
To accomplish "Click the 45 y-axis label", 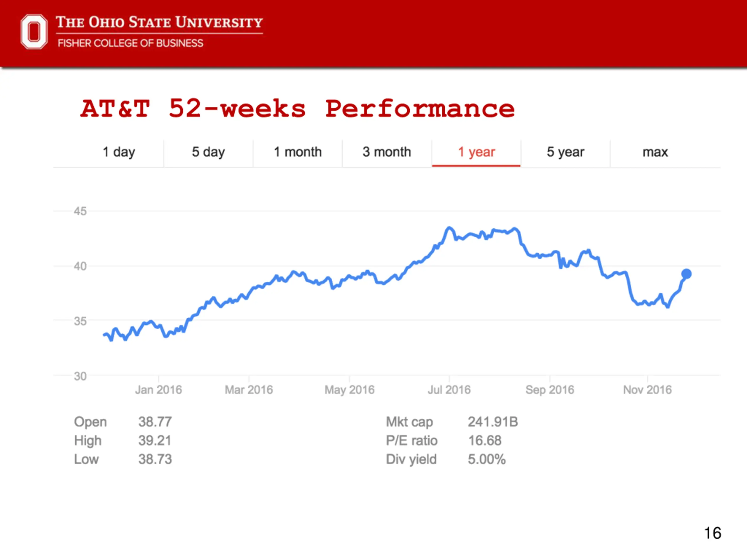I will pyautogui.click(x=80, y=211).
